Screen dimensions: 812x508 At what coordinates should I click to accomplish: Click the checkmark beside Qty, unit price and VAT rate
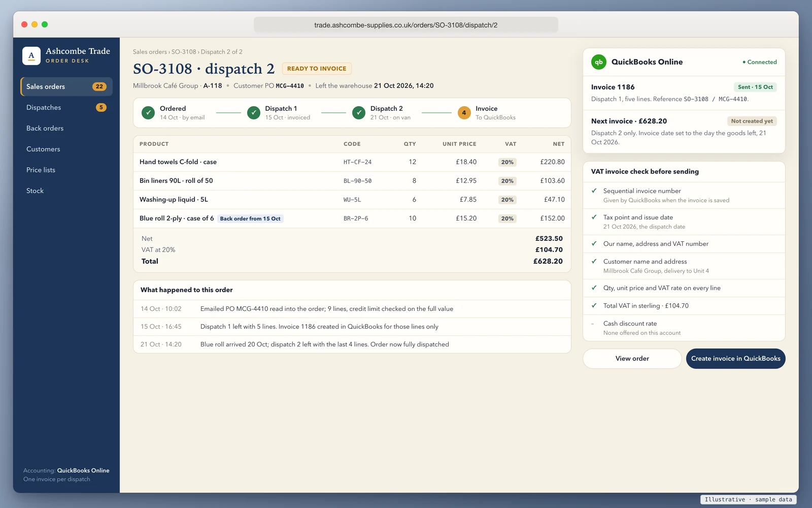(594, 288)
